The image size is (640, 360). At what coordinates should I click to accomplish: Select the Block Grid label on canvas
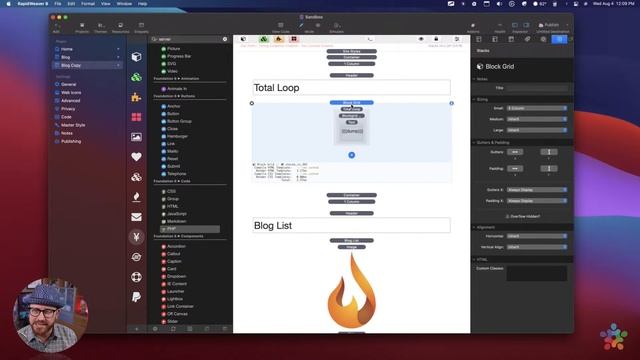tap(351, 102)
